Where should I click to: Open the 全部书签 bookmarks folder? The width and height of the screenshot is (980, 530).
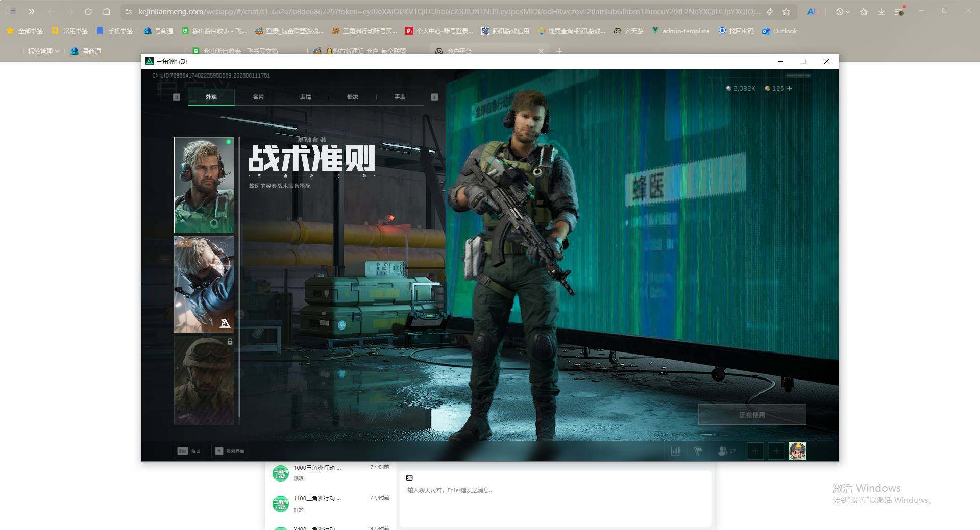click(x=24, y=31)
